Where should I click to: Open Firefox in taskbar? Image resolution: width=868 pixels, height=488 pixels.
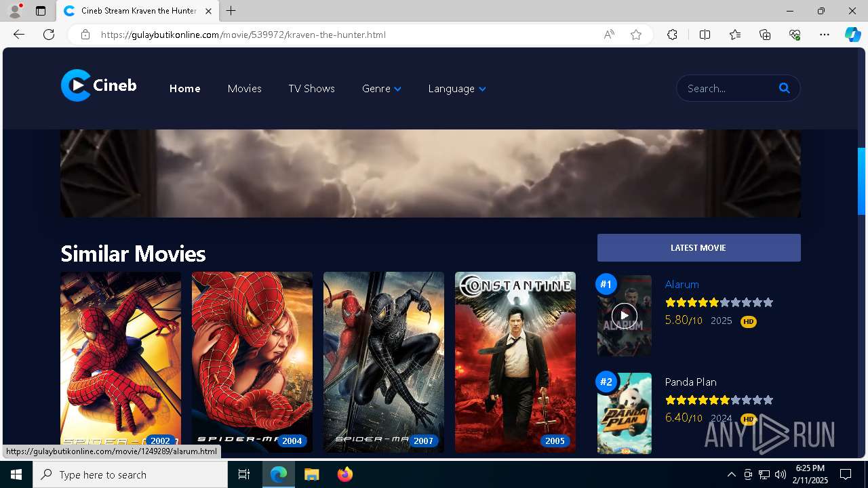(x=345, y=474)
